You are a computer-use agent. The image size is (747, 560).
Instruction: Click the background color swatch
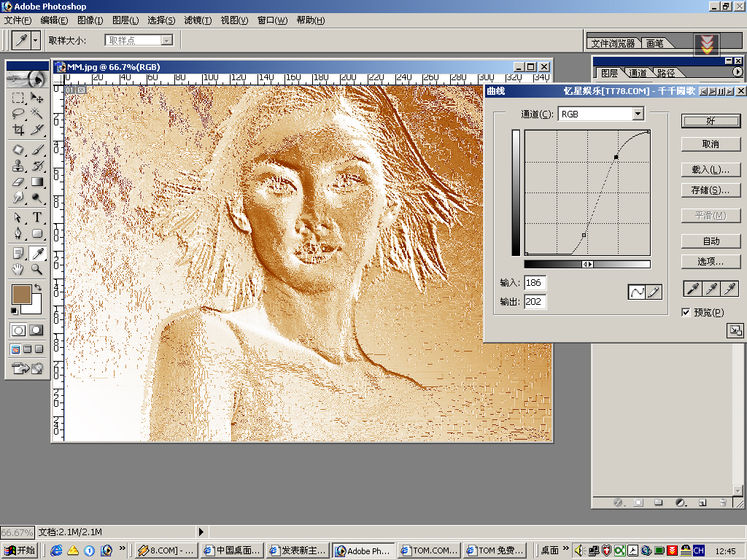(35, 307)
